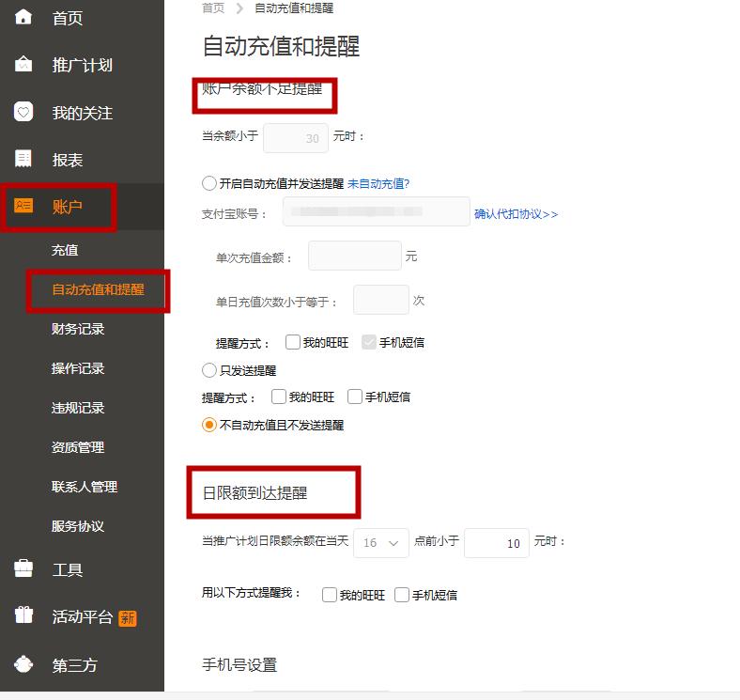Click the 第三方 sidebar icon
The image size is (740, 700).
point(23,664)
